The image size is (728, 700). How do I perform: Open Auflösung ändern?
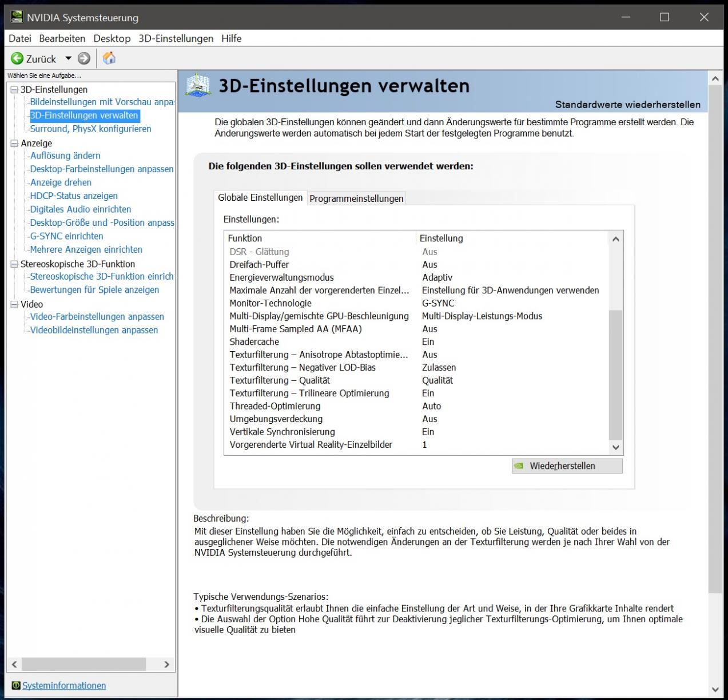coord(65,156)
